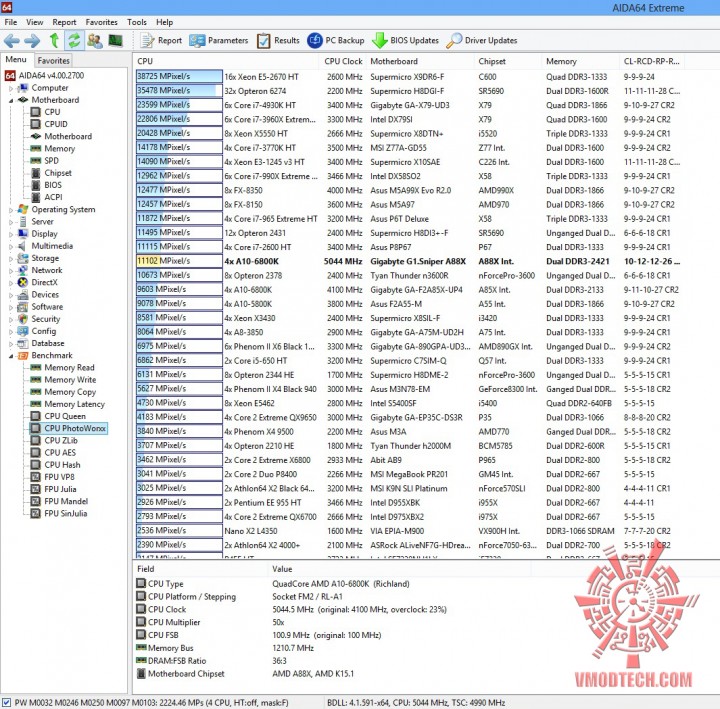Select SPD tree item
Viewport: 720px width, 709px height.
45,161
